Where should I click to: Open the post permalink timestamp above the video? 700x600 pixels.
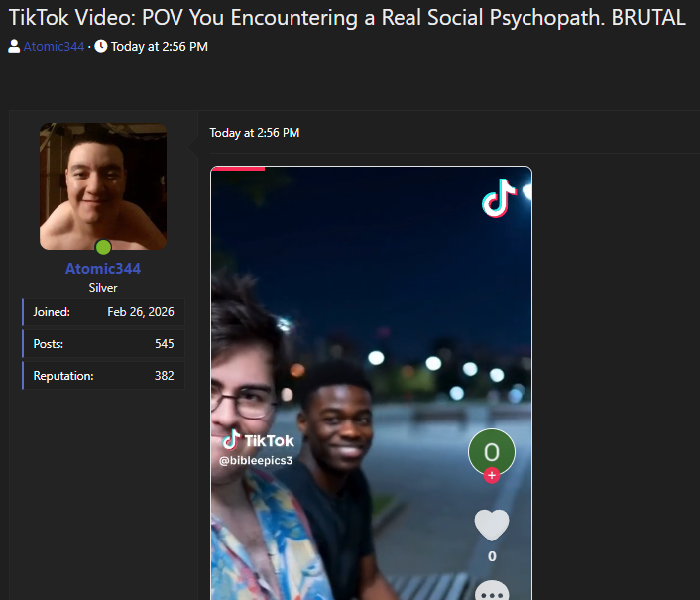254,133
